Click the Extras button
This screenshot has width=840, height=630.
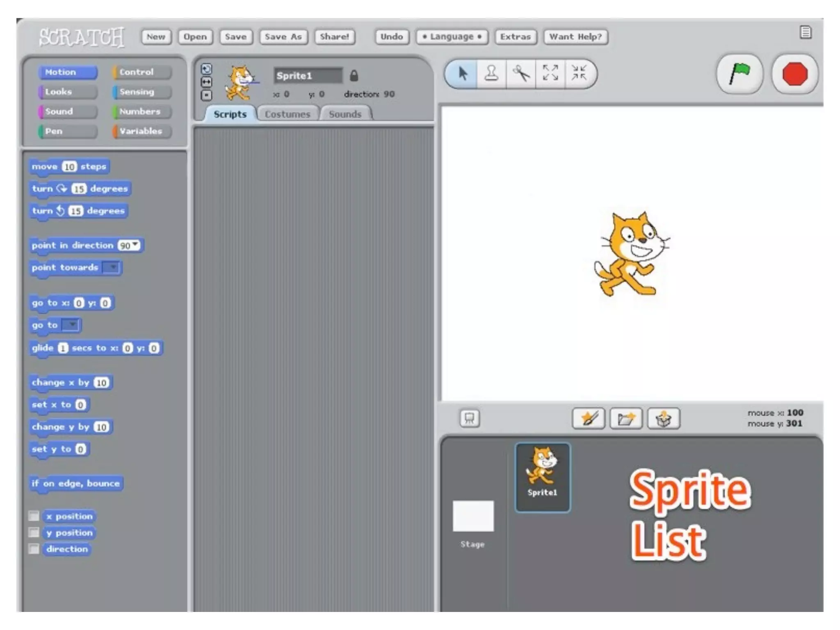[x=516, y=37]
